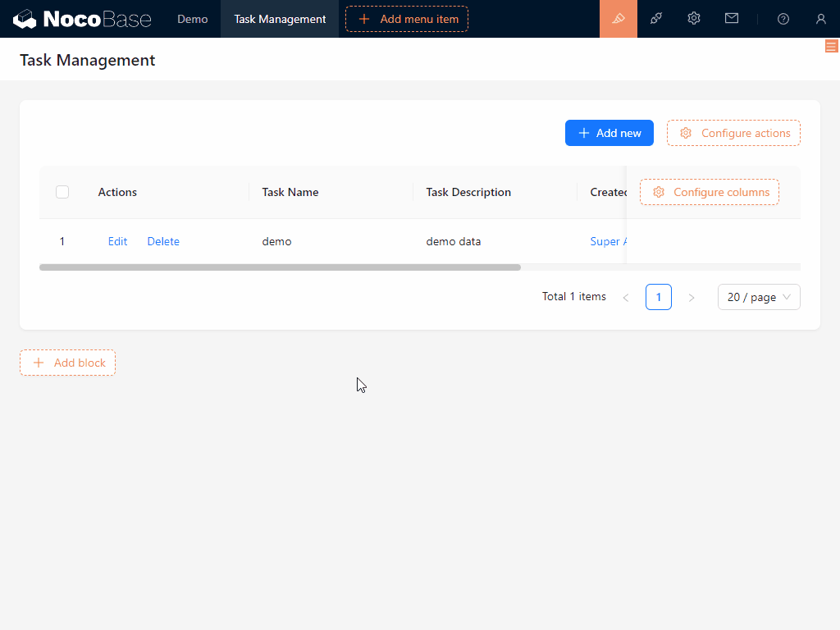
Task: Open Configure actions
Action: [x=733, y=133]
